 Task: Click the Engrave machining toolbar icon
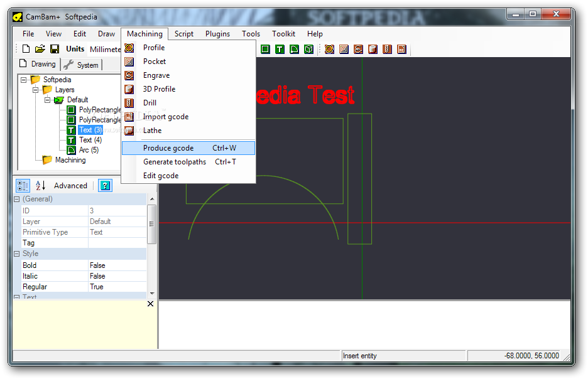click(x=358, y=49)
